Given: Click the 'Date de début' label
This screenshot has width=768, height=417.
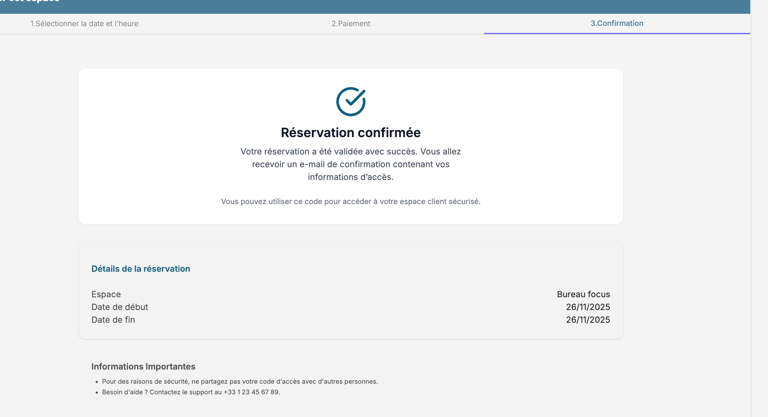Looking at the screenshot, I should (x=120, y=307).
